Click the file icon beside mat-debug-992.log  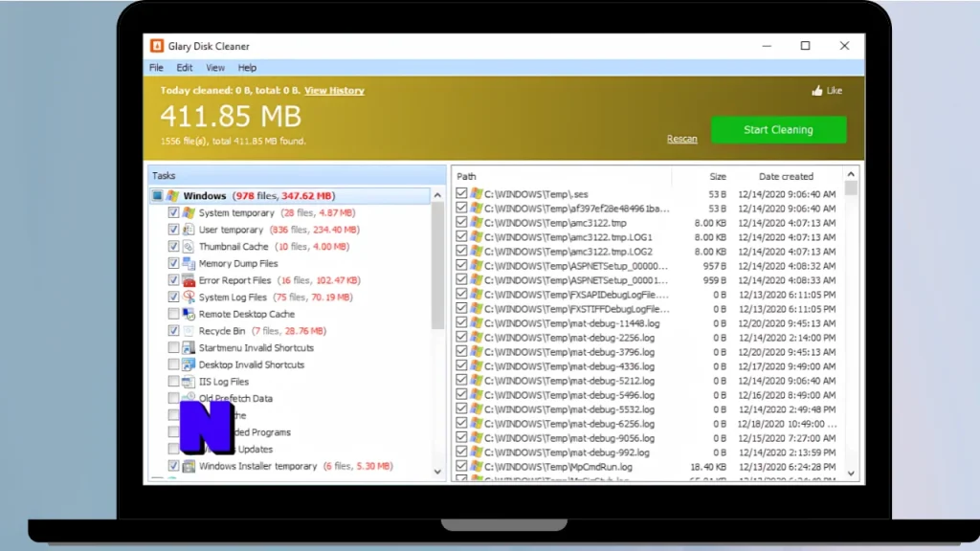pos(477,452)
